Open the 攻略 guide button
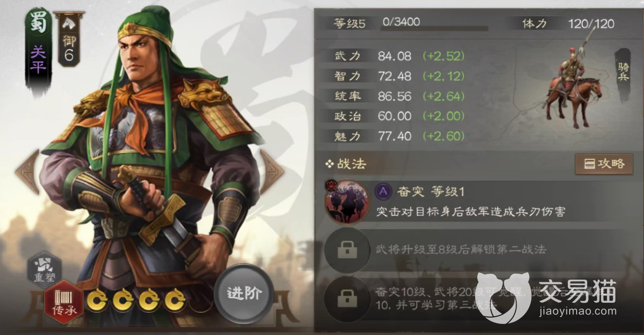 pyautogui.click(x=603, y=164)
